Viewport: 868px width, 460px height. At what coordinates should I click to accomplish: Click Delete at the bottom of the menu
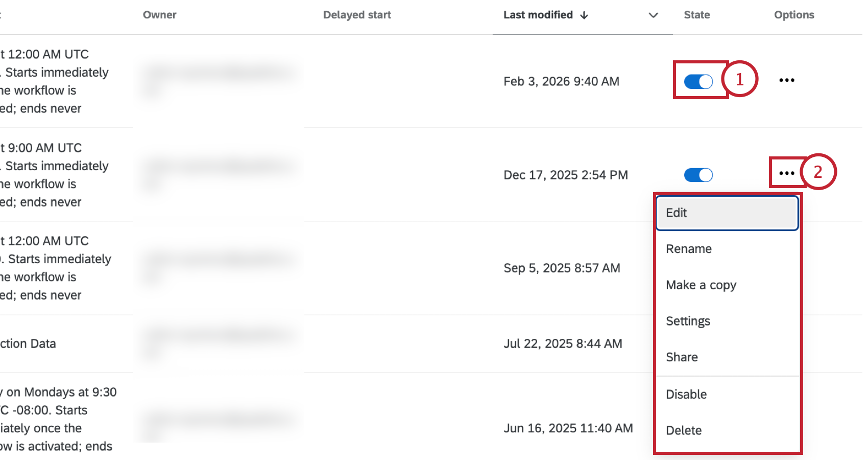click(684, 430)
